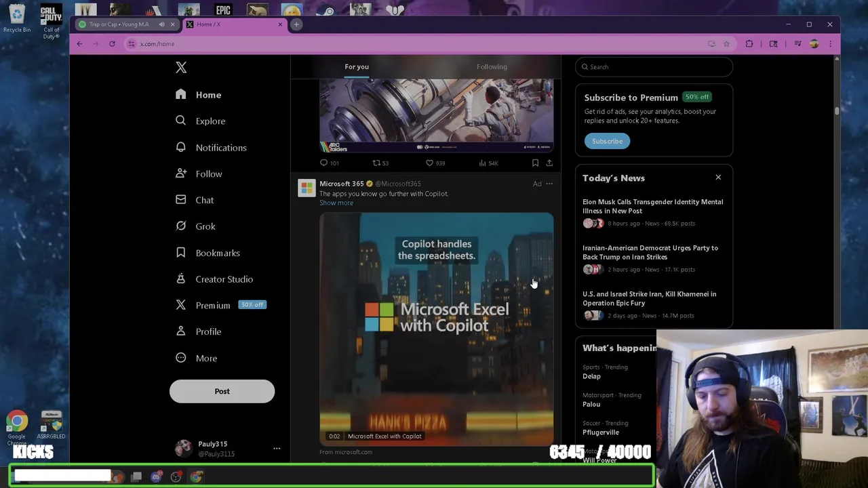Open the Chrome three-dot menu

830,44
